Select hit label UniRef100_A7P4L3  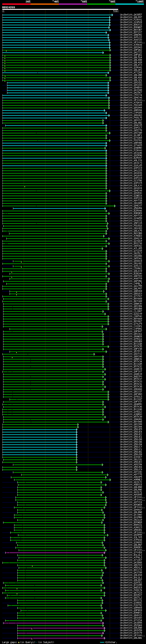tap(131, 557)
